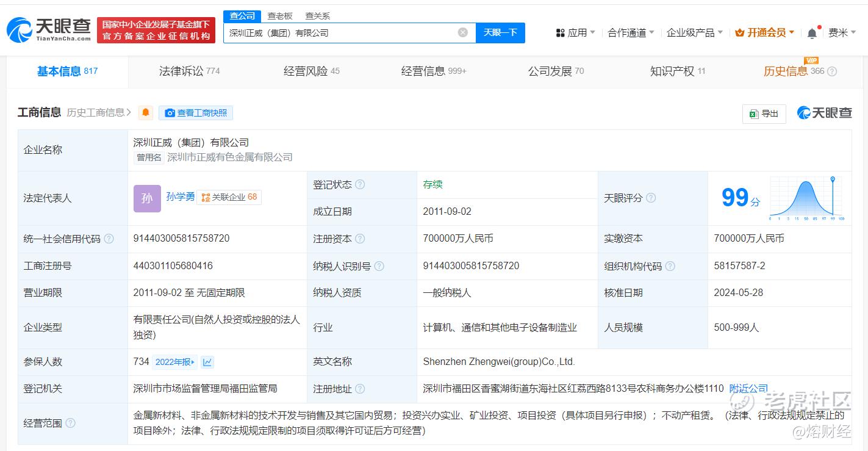Screen dimensions: 868x451
Task: Click the orange alert bell beside 历史工商信息
Action: [x=145, y=113]
